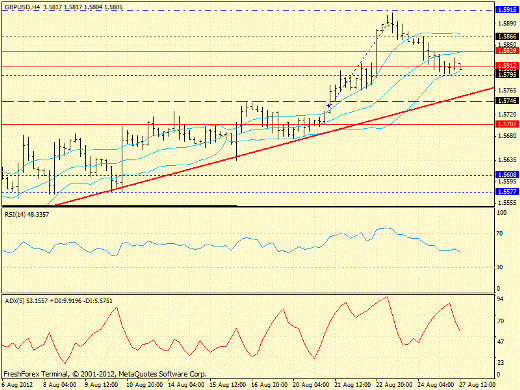Select the red 1.5702 price level tag
Screen dimensions: 520x390
507,124
